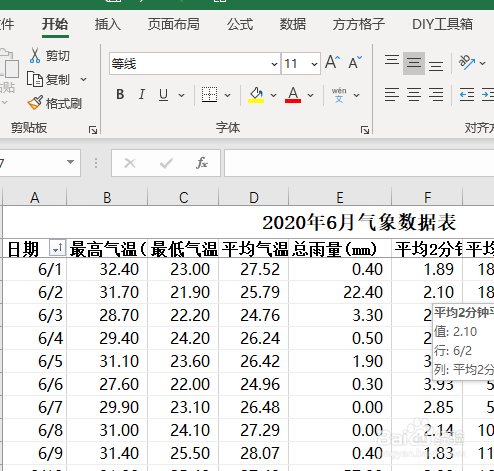Click the 剪切 button label
The width and height of the screenshot is (494, 471).
(58, 56)
